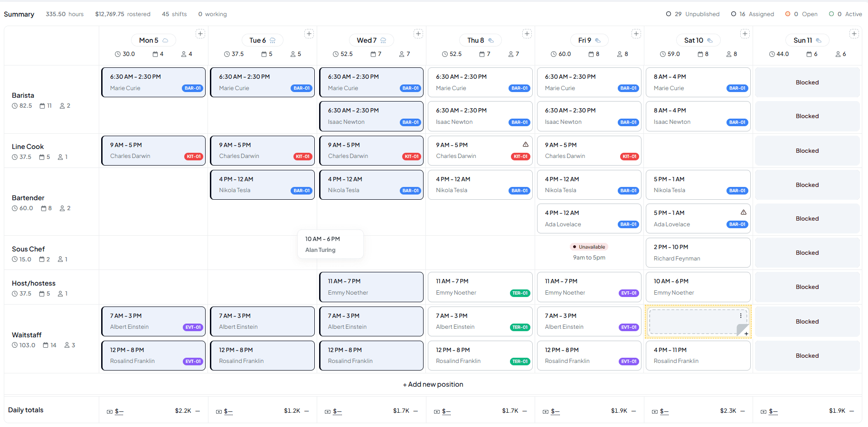The height and width of the screenshot is (427, 868).
Task: Click the clock icon under Mon 5 header
Action: click(x=118, y=54)
